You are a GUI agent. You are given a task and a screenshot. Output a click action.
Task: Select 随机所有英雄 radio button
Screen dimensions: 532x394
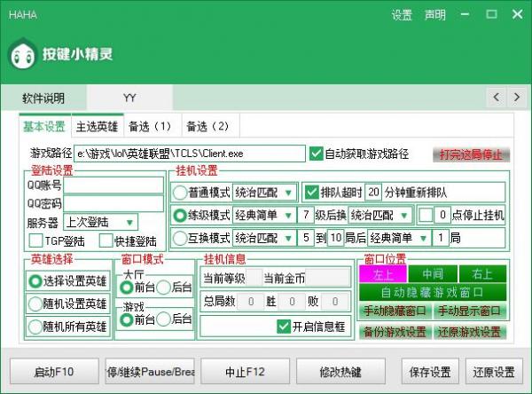click(x=35, y=327)
